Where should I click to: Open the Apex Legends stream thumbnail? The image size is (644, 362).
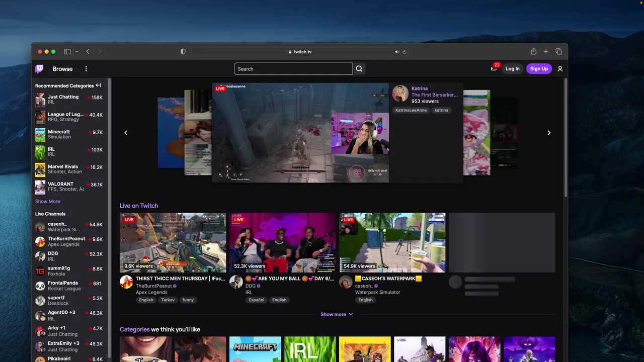pos(173,242)
